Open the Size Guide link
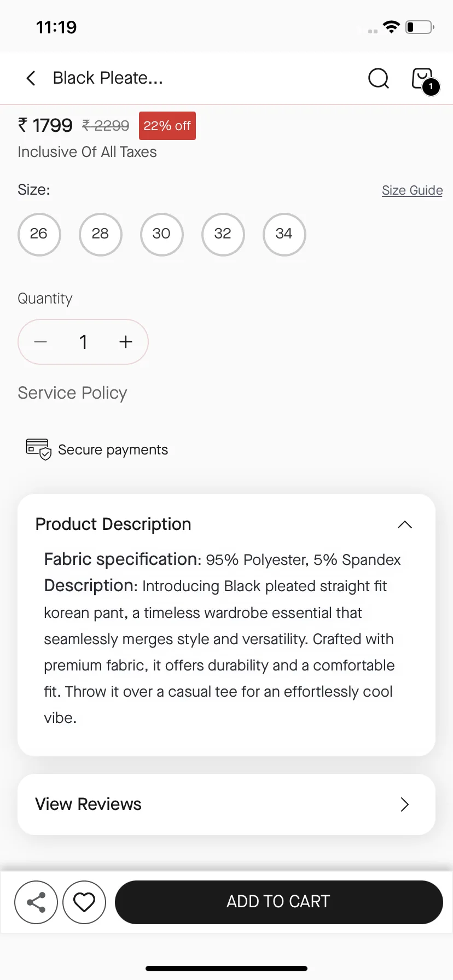 [x=412, y=190]
